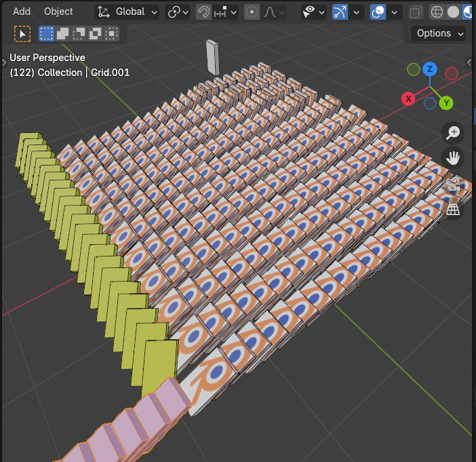The width and height of the screenshot is (476, 462).
Task: Toggle proportional editing
Action: [x=252, y=12]
